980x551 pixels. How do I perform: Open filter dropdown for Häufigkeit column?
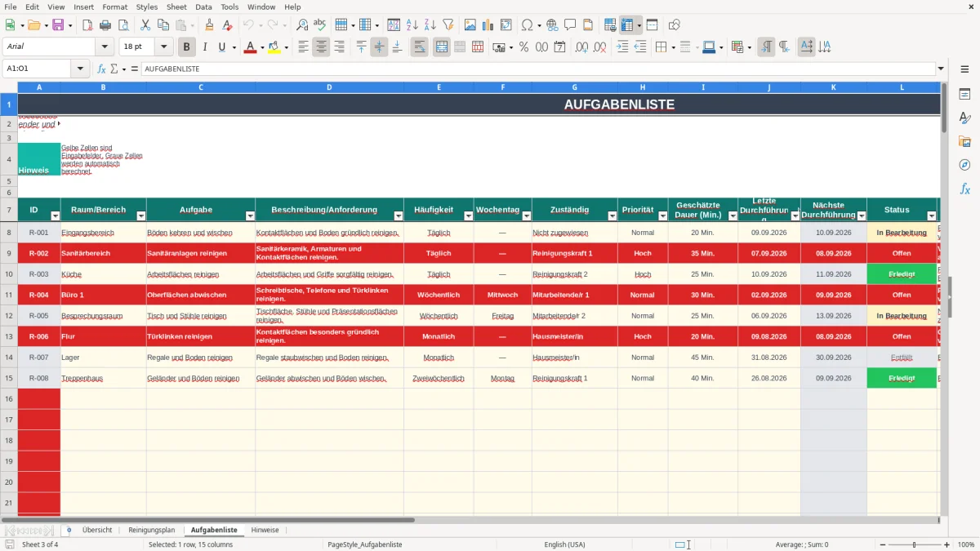[x=469, y=216]
